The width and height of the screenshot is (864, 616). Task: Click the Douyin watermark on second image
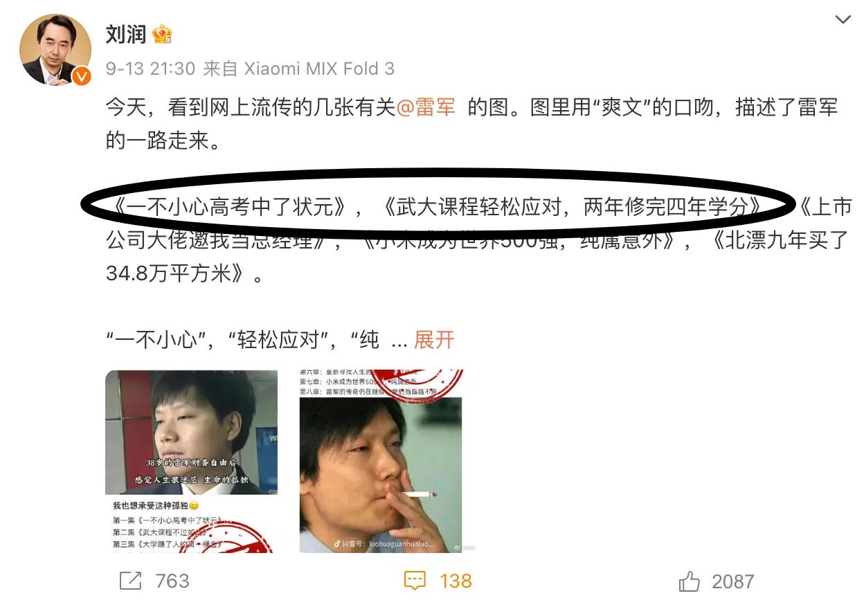[384, 543]
